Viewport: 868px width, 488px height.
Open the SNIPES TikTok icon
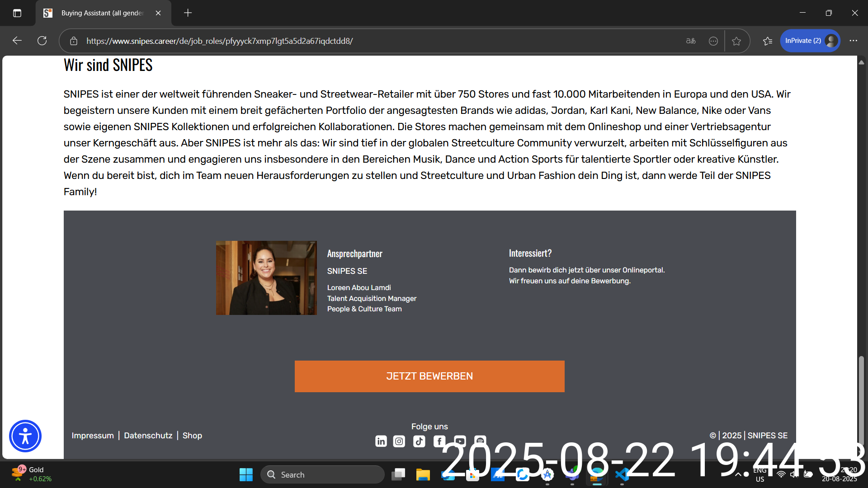[x=419, y=441]
